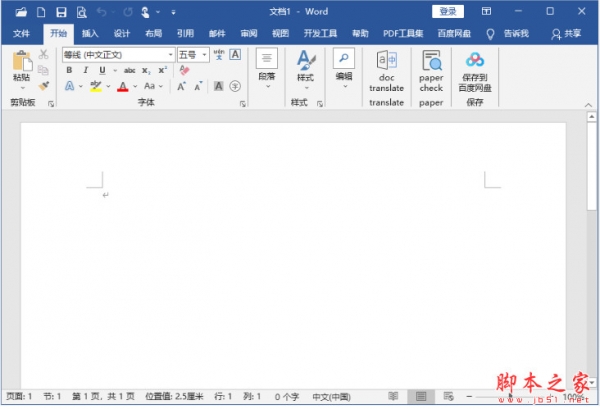The height and width of the screenshot is (409, 600).
Task: Click the phonetic guide (wén) icon
Action: tap(219, 54)
